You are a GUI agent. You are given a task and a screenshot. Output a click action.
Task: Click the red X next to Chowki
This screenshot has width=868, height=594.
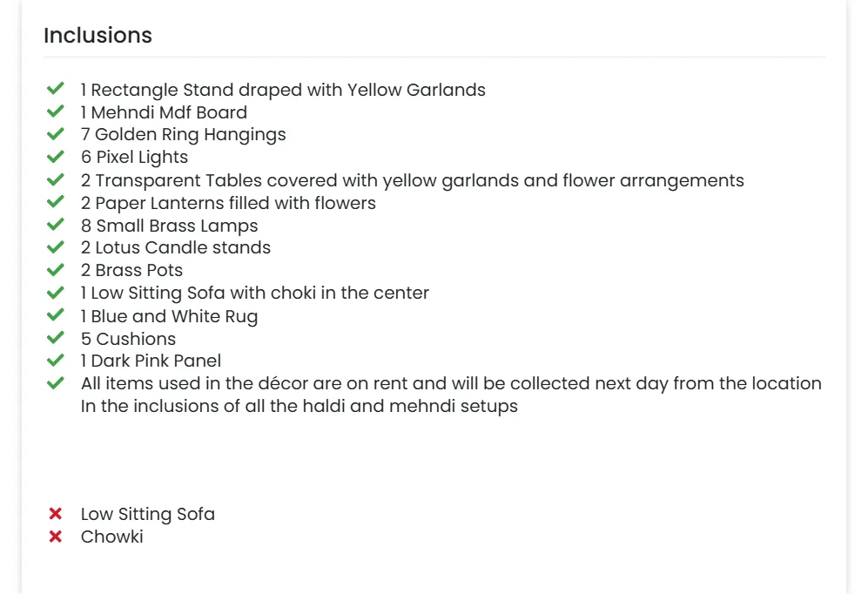point(56,537)
